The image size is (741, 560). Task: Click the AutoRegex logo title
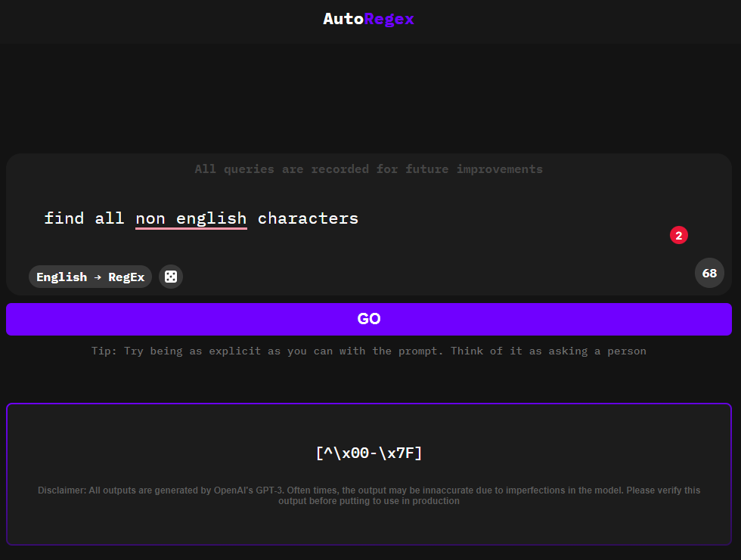pyautogui.click(x=369, y=20)
